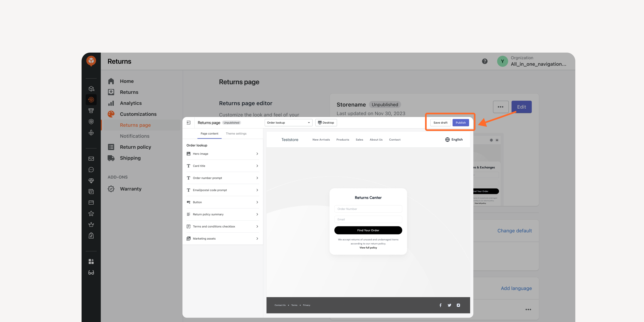The image size is (644, 322).
Task: Click the help question mark icon
Action: (x=485, y=61)
